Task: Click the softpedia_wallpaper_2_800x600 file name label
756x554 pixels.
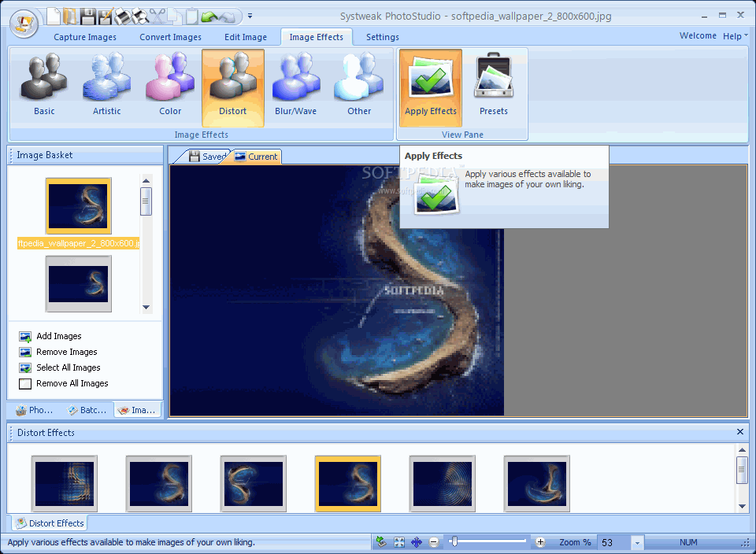Action: coord(79,243)
